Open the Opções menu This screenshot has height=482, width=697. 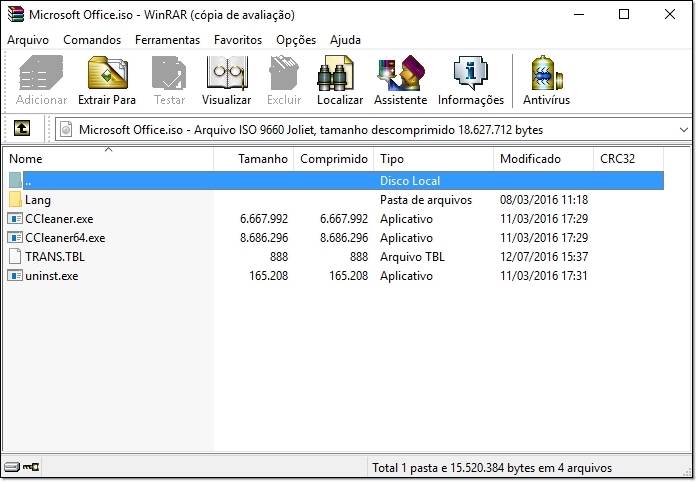(x=296, y=40)
